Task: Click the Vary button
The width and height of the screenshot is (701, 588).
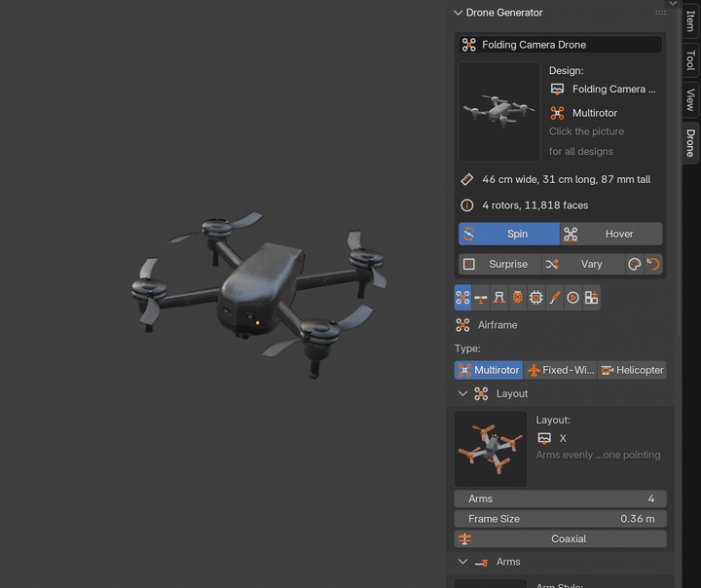Action: [x=583, y=264]
